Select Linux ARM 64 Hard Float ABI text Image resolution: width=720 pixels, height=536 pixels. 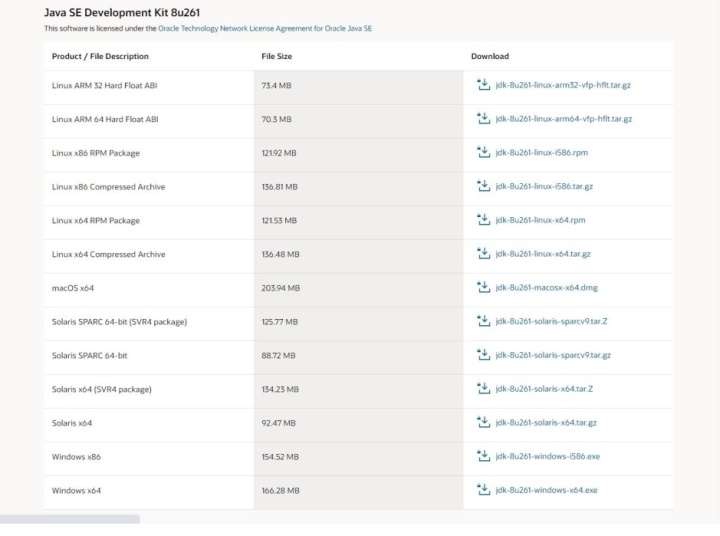pos(105,119)
